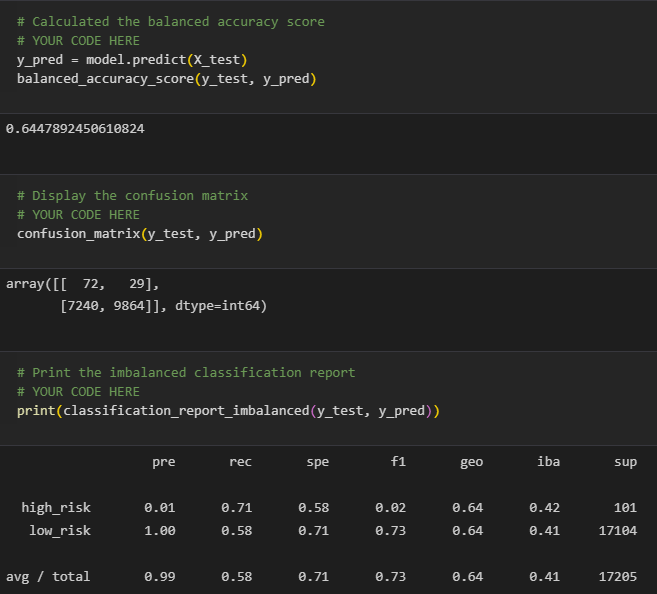Click the '# YOUR CODE HERE' comment above confusion_matrix
The height and width of the screenshot is (594, 657).
click(x=78, y=215)
